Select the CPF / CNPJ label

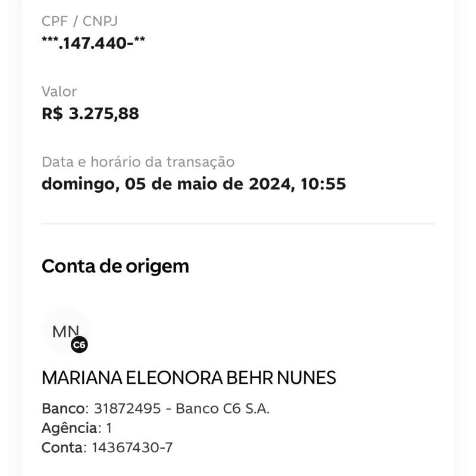[80, 21]
